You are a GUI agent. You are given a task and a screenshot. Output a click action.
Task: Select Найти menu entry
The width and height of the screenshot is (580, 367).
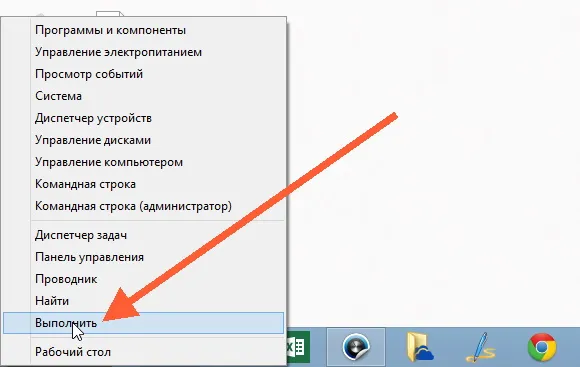point(144,301)
